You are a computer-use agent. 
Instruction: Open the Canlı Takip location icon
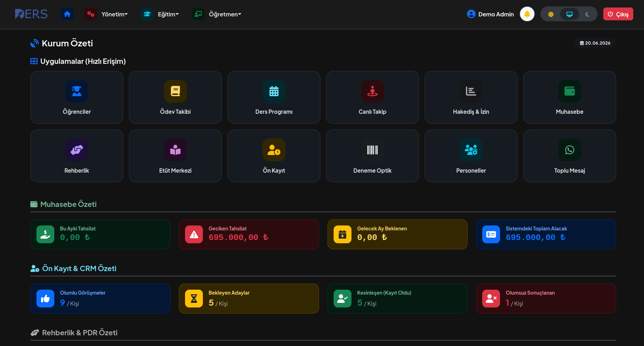(x=373, y=91)
